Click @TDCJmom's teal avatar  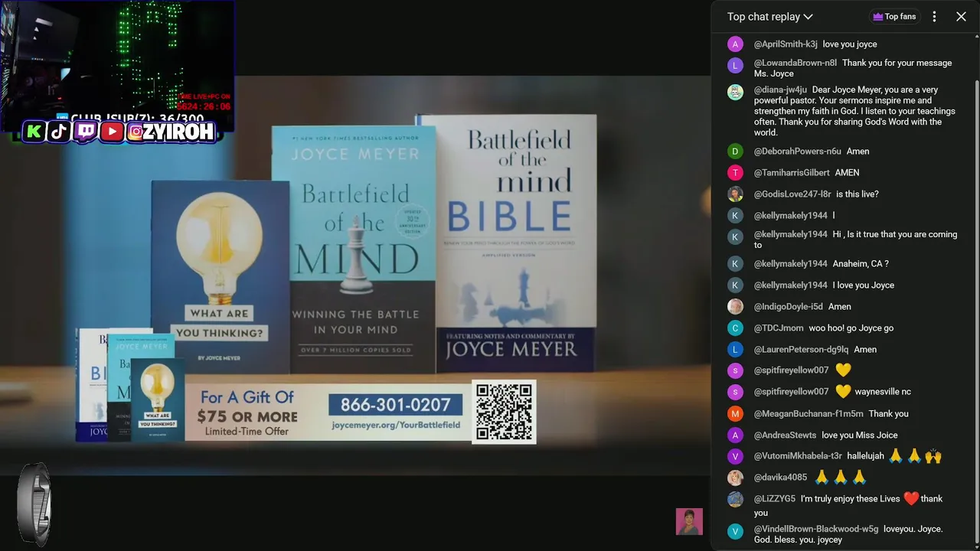tap(735, 328)
